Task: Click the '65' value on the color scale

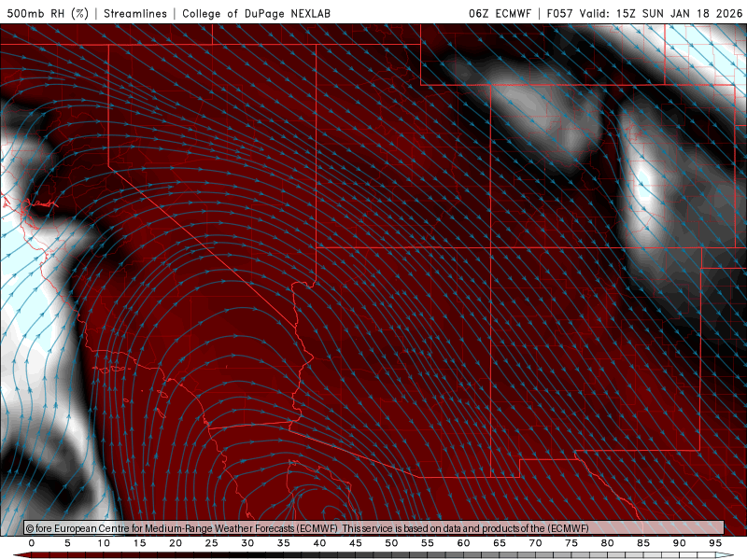Action: (500, 543)
